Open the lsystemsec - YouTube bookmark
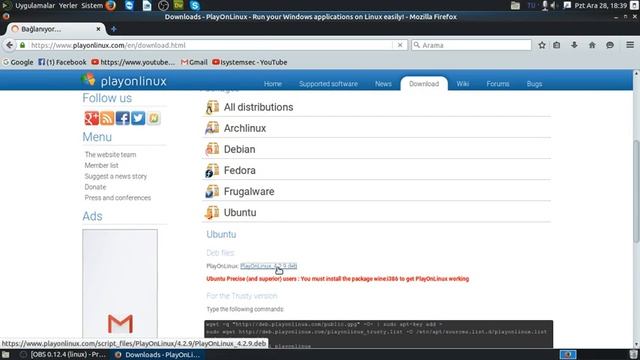This screenshot has height=360, width=640. (249, 62)
